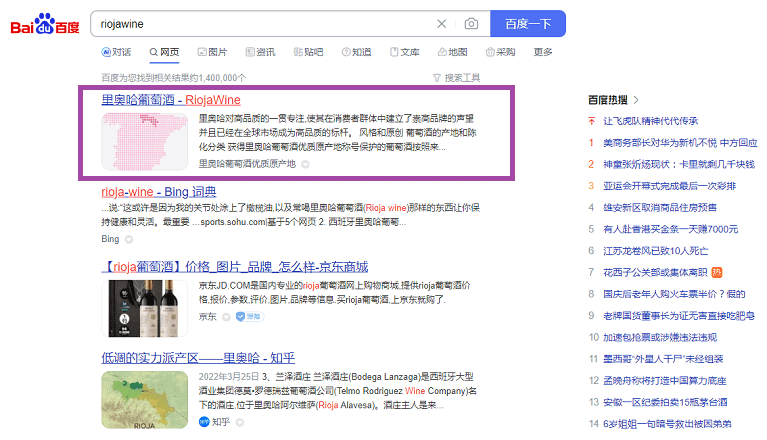Click the Bing source label
This screenshot has height=440, width=767.
tap(110, 239)
